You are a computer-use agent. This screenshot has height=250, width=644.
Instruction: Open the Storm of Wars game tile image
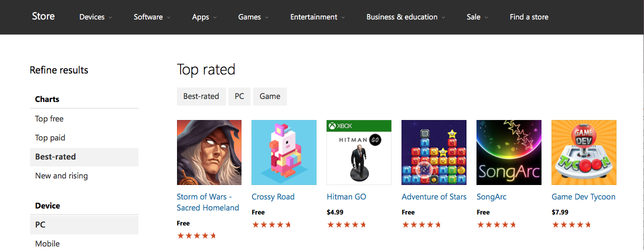(209, 152)
